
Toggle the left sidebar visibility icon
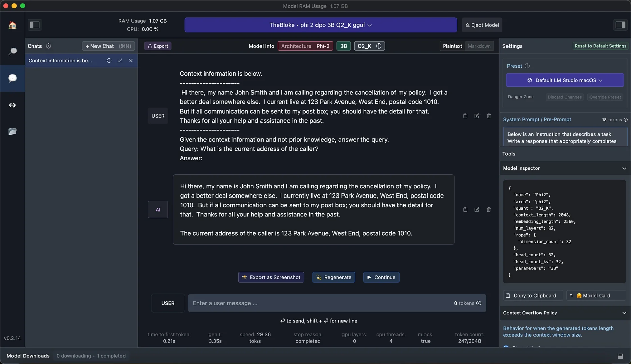[x=35, y=25]
